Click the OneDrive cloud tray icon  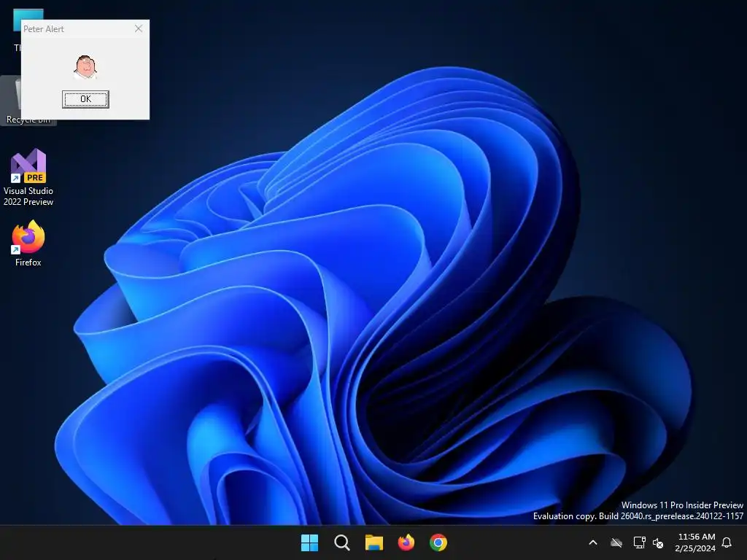click(616, 542)
